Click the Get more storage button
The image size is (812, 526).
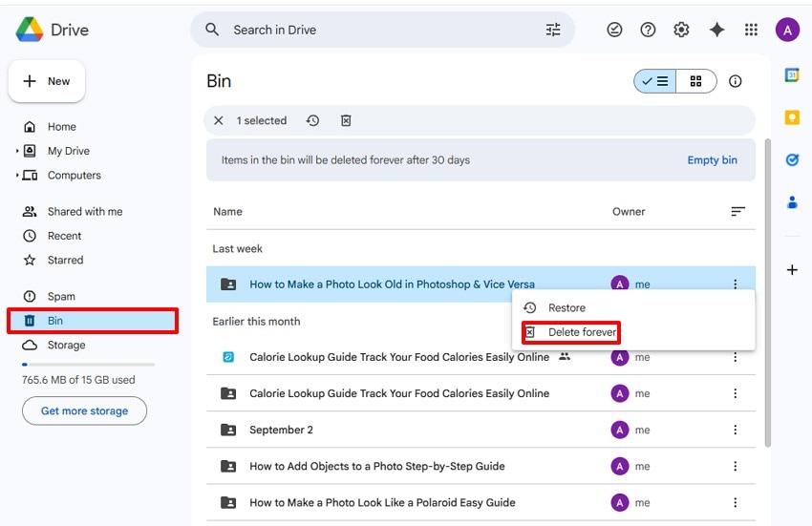(84, 411)
